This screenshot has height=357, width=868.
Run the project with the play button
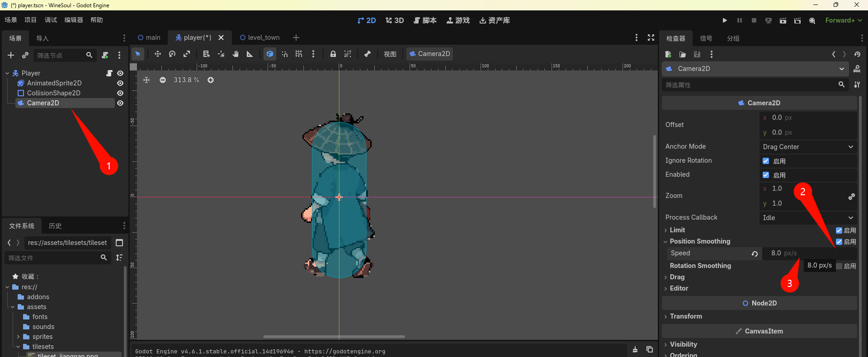coord(725,20)
